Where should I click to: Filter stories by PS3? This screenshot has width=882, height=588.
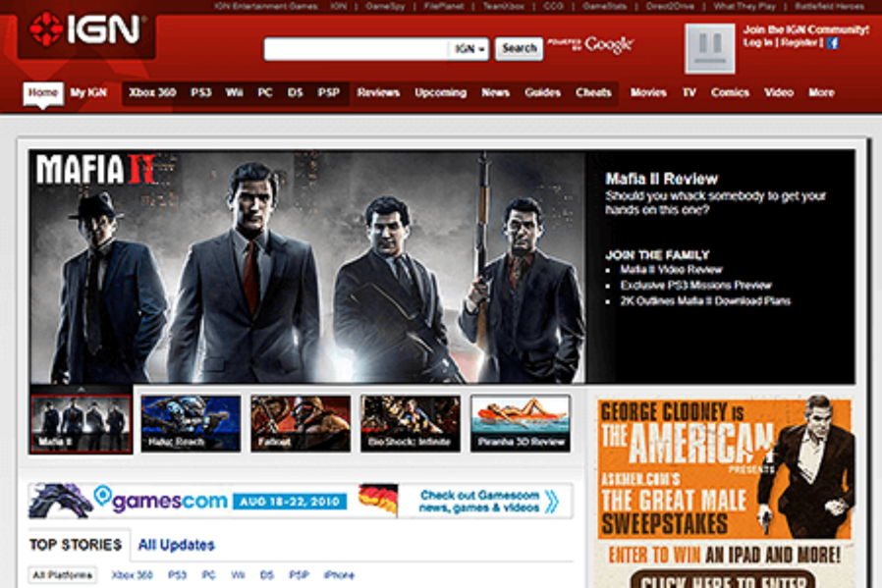(x=177, y=575)
